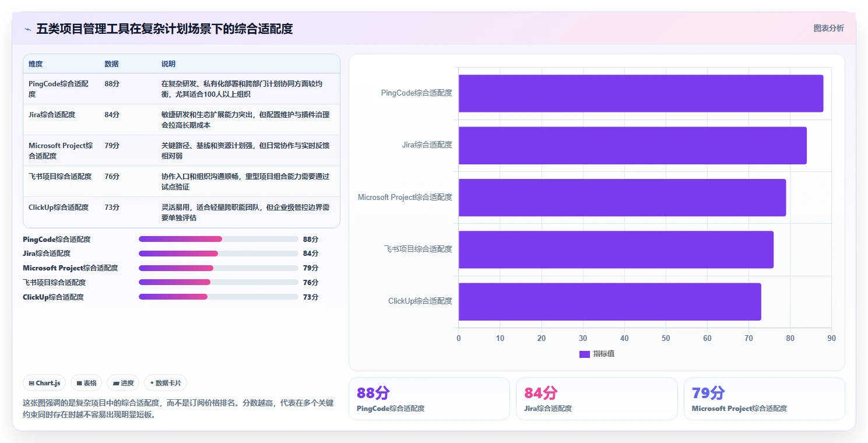This screenshot has width=868, height=443.
Task: Click the Microsoft Project综合适配度 chart axis label
Action: tap(405, 197)
